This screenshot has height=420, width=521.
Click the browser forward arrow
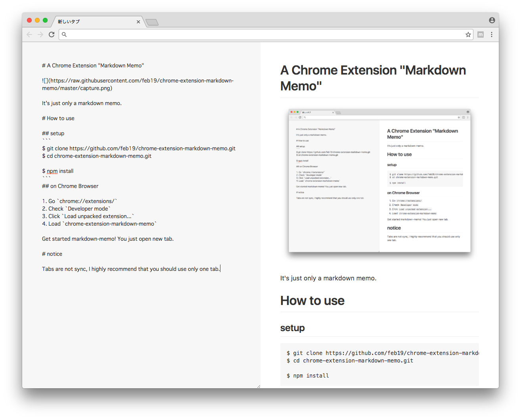[40, 35]
